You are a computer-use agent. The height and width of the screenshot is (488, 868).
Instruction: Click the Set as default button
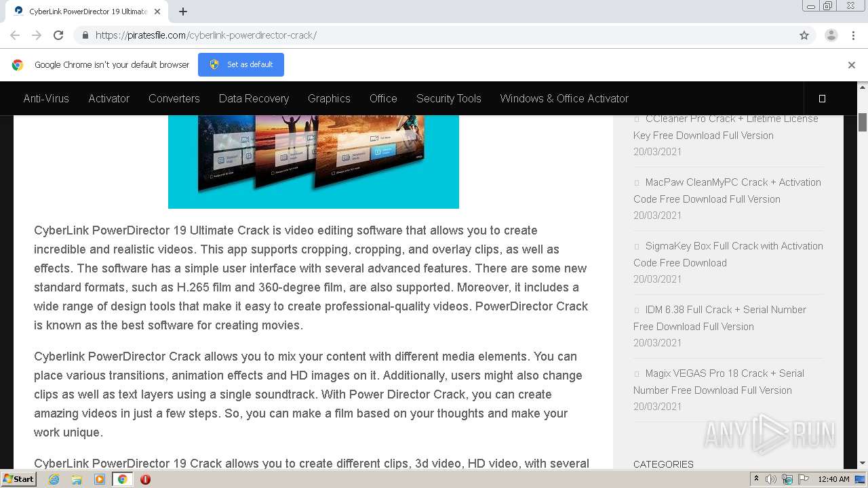(x=241, y=64)
